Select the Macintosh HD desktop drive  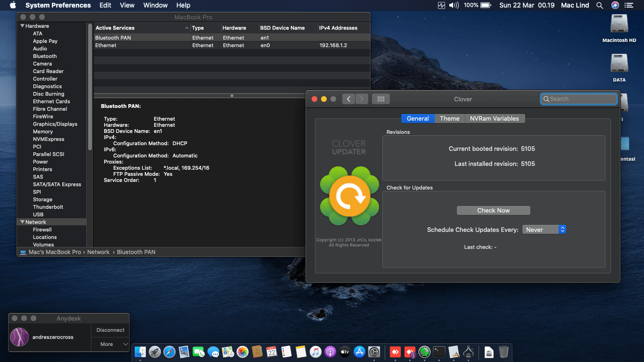tap(619, 28)
